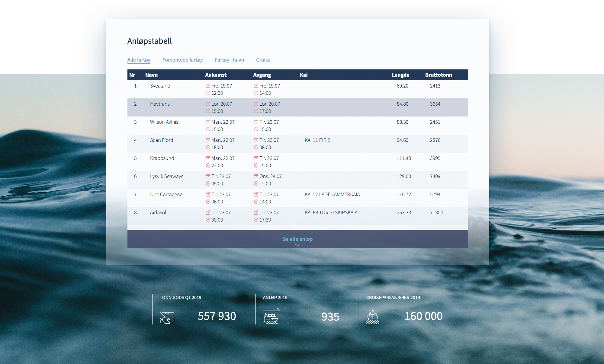
Task: Click the Avgang column header
Action: click(x=262, y=75)
